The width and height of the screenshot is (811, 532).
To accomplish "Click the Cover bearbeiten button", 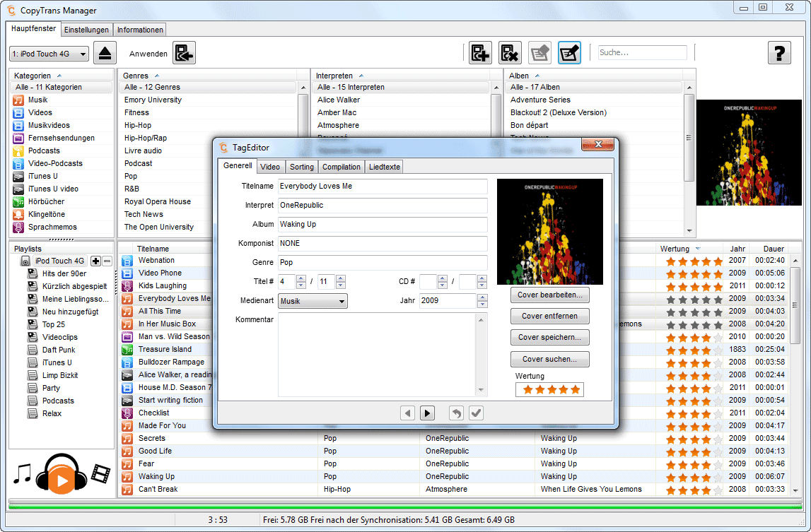I will point(550,295).
